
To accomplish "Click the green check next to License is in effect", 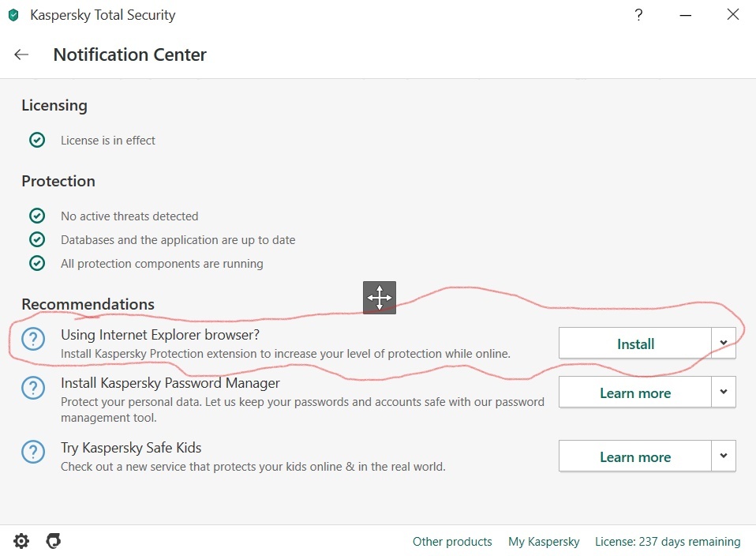I will (x=36, y=140).
